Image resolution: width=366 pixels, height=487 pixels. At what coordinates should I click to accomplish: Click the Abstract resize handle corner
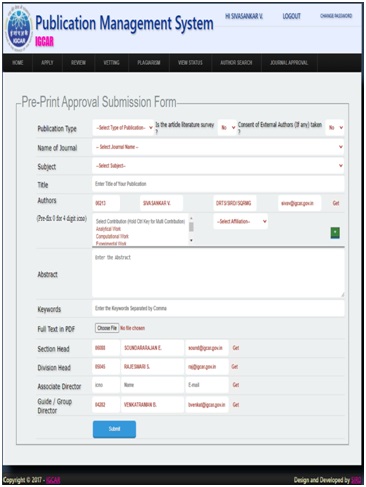342,294
